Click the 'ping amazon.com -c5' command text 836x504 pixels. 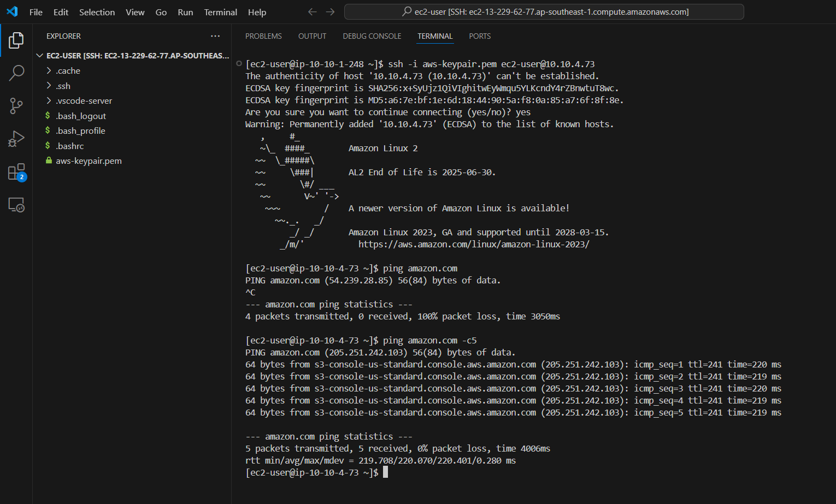tap(429, 340)
